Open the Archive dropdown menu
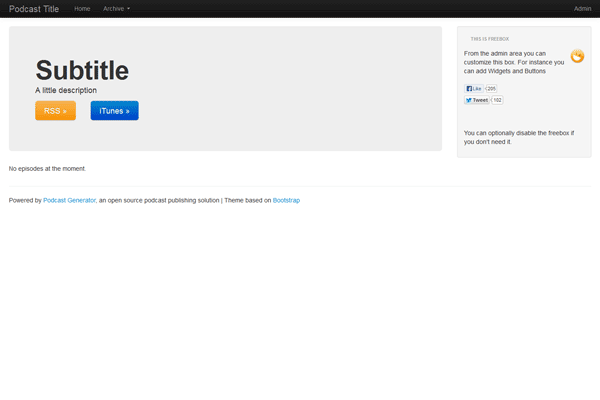The width and height of the screenshot is (600, 400). [x=116, y=8]
